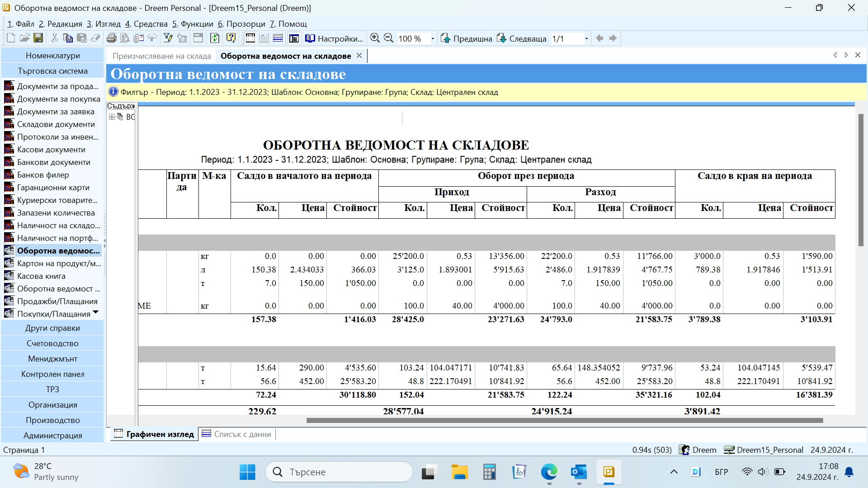Viewport: 868px width, 488px height.
Task: Click the attachment paperclip icon
Action: [x=139, y=38]
